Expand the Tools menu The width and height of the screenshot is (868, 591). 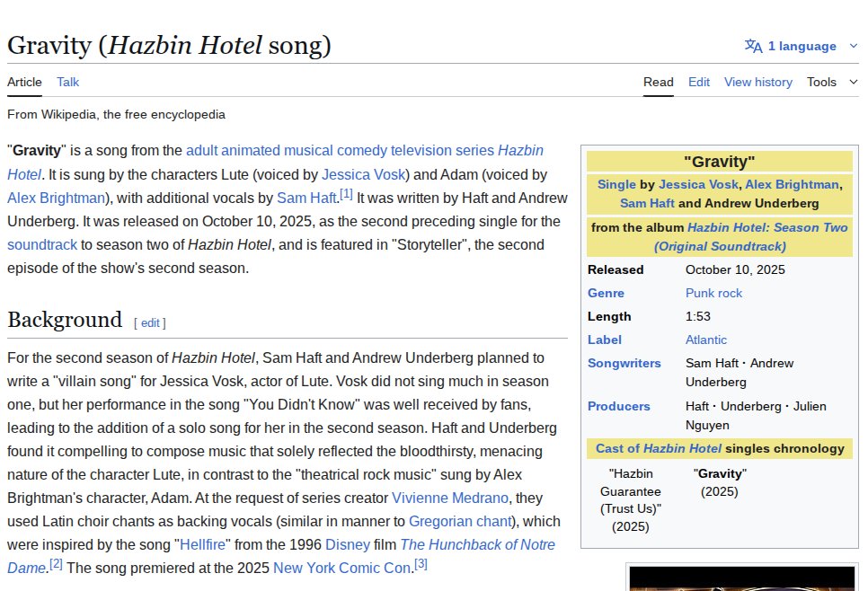pyautogui.click(x=832, y=82)
